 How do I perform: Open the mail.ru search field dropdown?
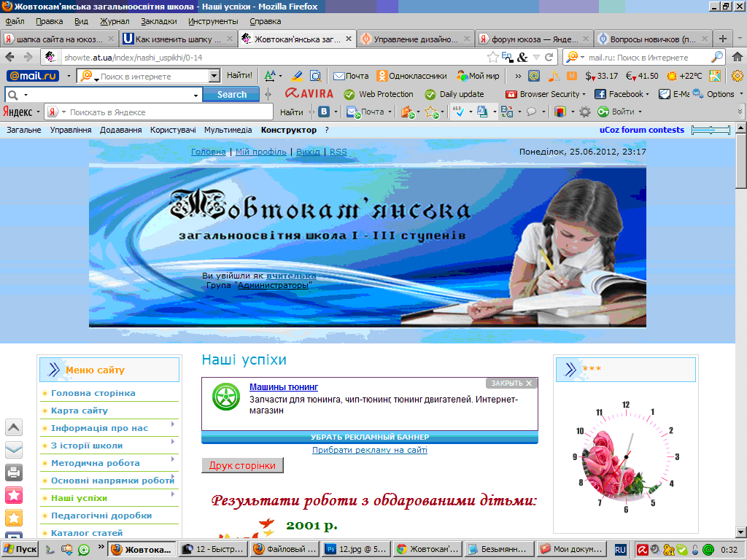tap(214, 76)
